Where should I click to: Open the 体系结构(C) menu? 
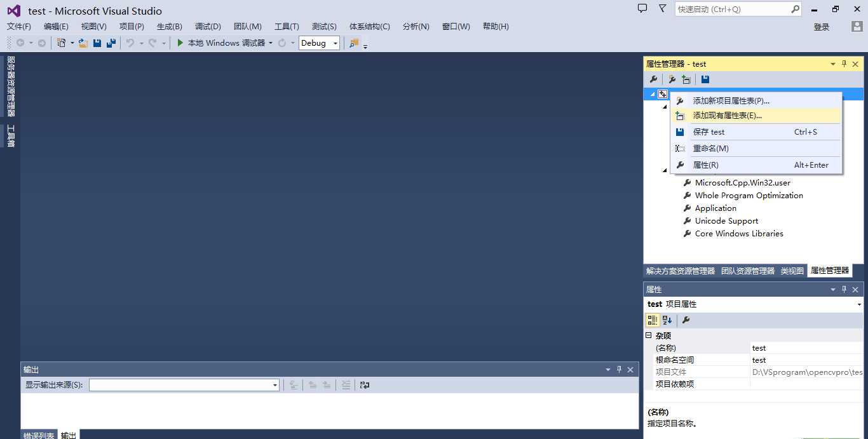point(370,26)
